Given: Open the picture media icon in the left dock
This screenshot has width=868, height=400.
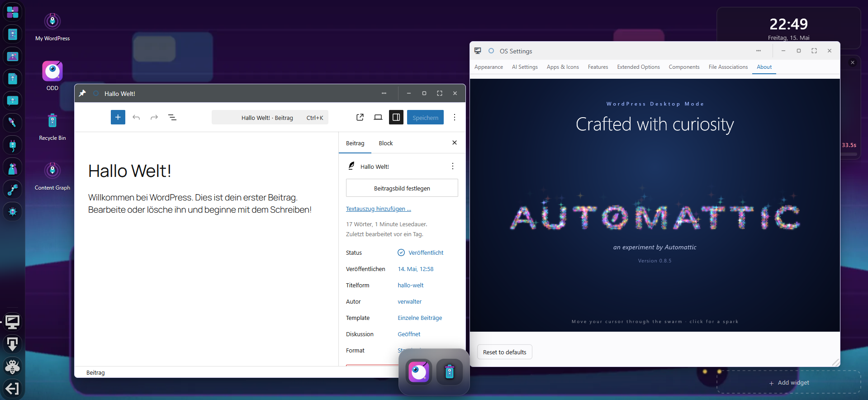Looking at the screenshot, I should 13,57.
